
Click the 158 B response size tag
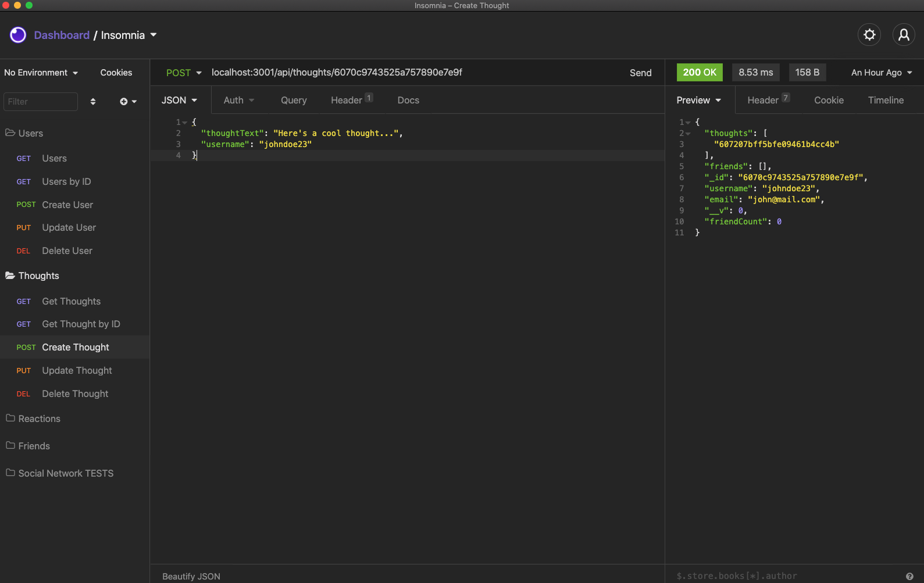(807, 73)
